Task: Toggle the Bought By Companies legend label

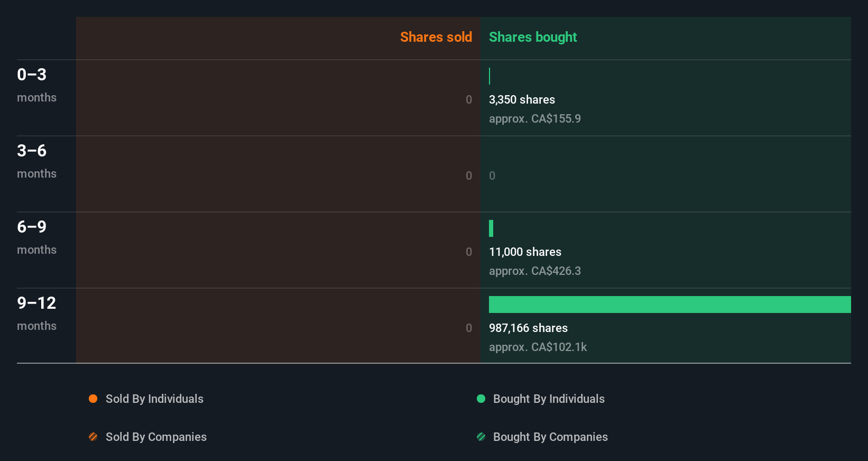Action: [x=550, y=437]
